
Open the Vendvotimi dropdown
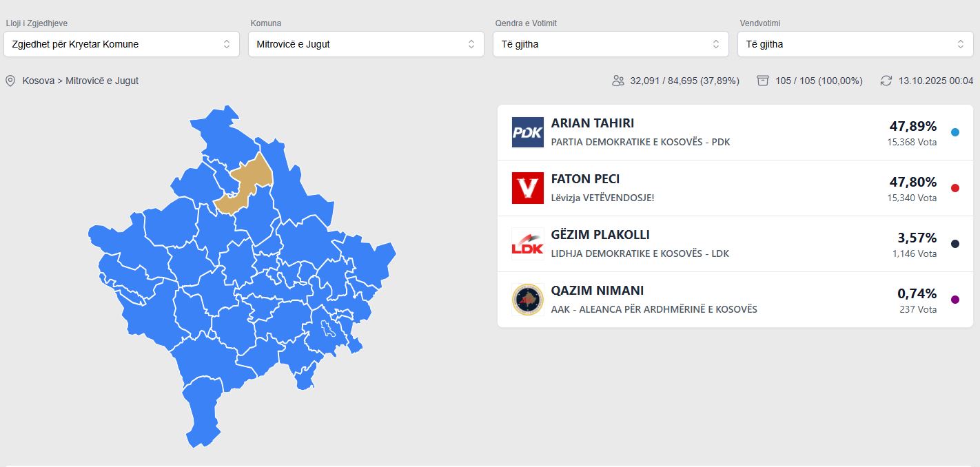pos(855,44)
